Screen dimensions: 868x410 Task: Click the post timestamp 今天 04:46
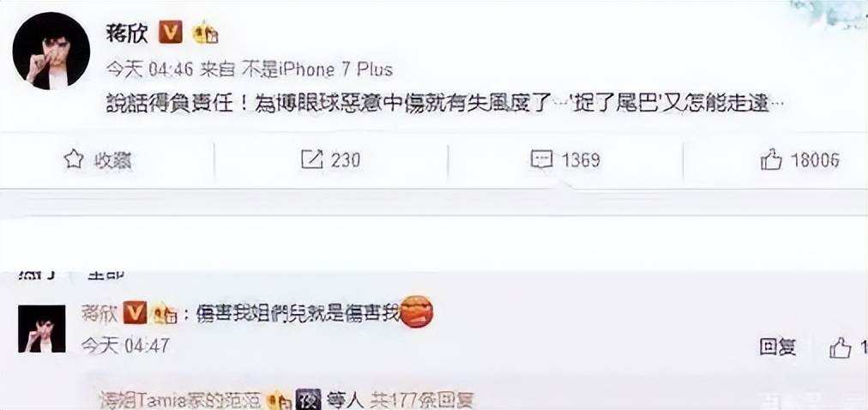tap(149, 69)
